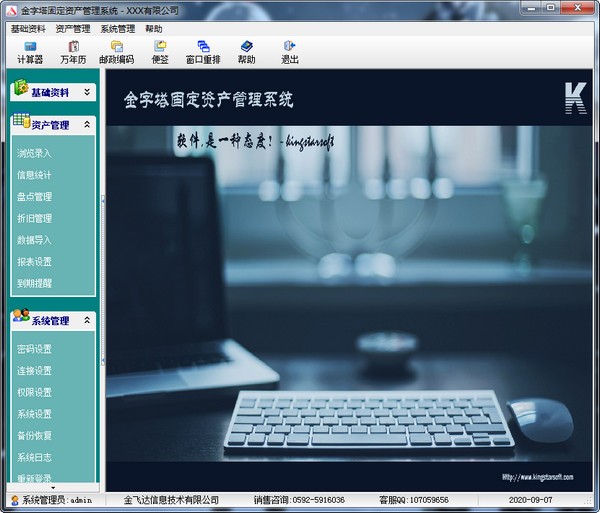This screenshot has width=600, height=513.
Task: Expand the 基础资料 sidebar section
Action: (x=87, y=92)
